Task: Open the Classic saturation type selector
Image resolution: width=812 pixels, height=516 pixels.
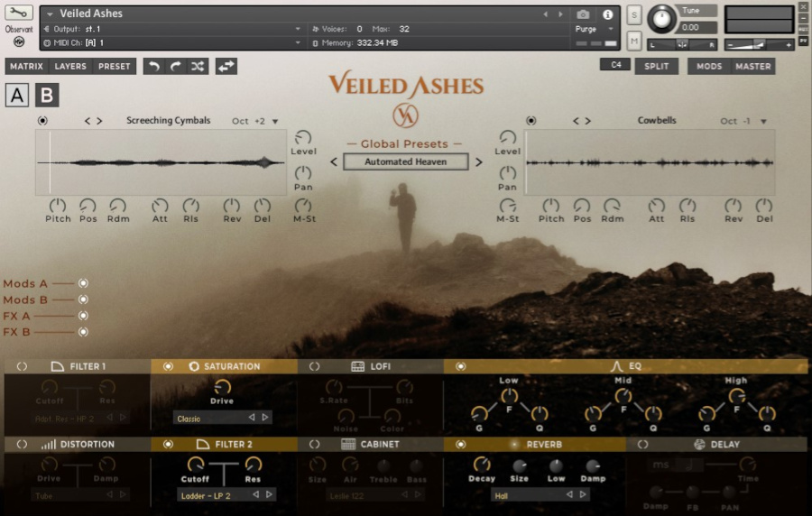Action: tap(222, 418)
